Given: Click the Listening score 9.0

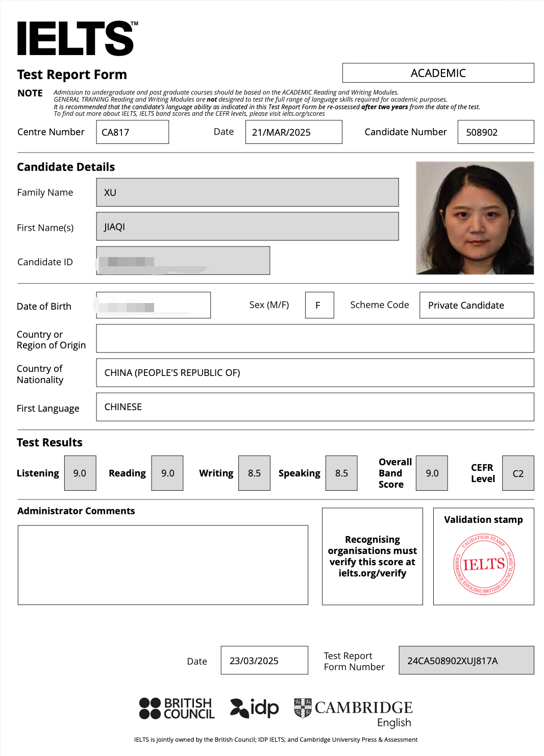Looking at the screenshot, I should point(80,473).
